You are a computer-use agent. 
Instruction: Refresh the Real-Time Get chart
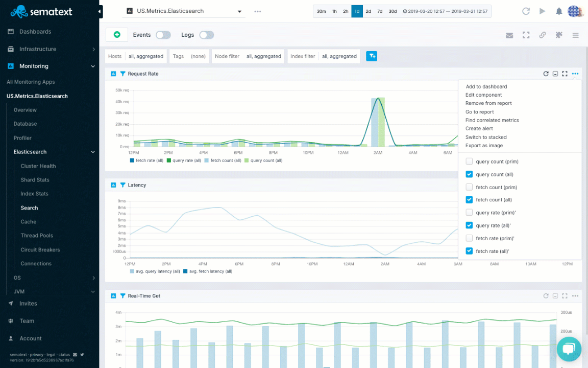point(546,296)
